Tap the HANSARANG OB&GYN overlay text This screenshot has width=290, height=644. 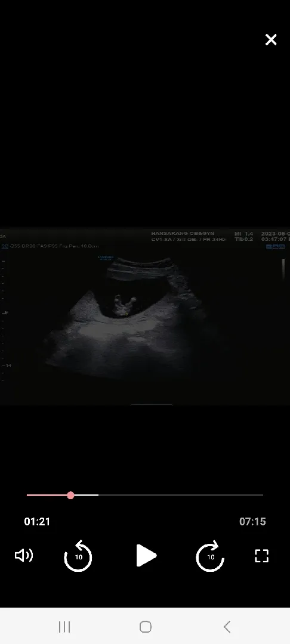[183, 233]
